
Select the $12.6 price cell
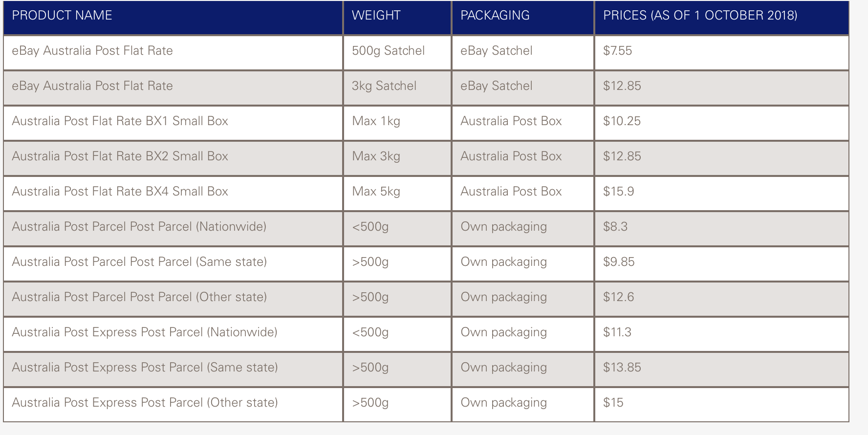(x=618, y=297)
